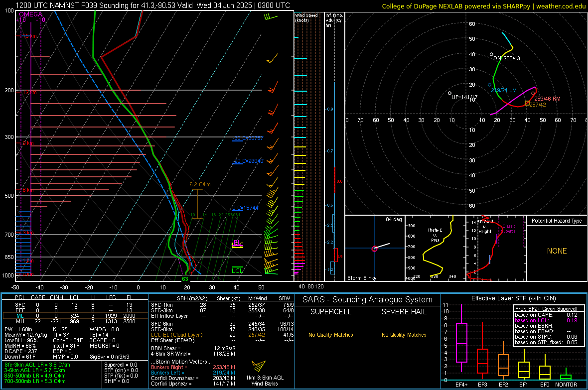This screenshot has height=390, width=588.
Task: Click the green LCL marker on the skew-T
Action: [x=237, y=269]
